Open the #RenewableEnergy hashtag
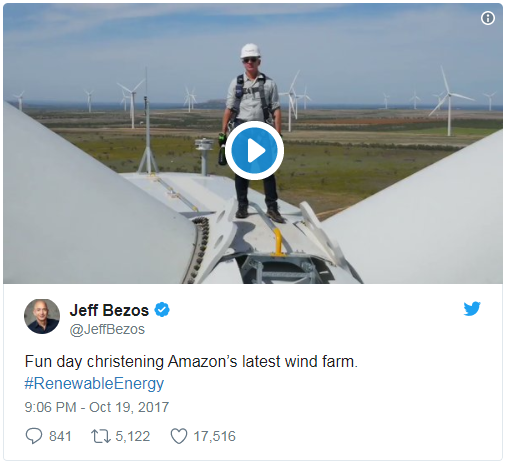 94,383
